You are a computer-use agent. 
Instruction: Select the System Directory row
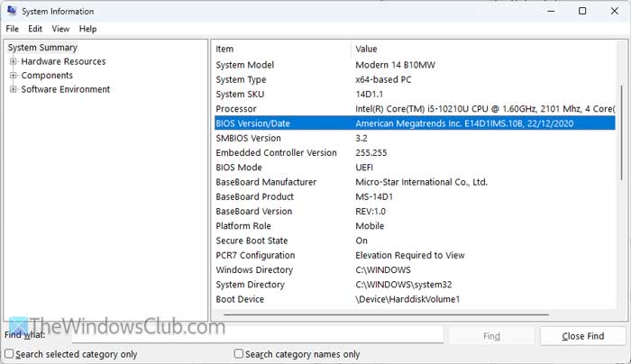click(415, 285)
